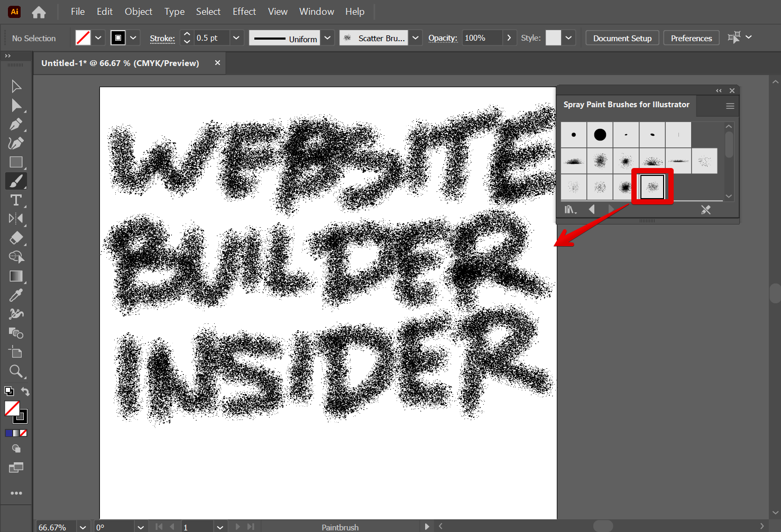Swap fill and stroke colors

pyautogui.click(x=25, y=391)
